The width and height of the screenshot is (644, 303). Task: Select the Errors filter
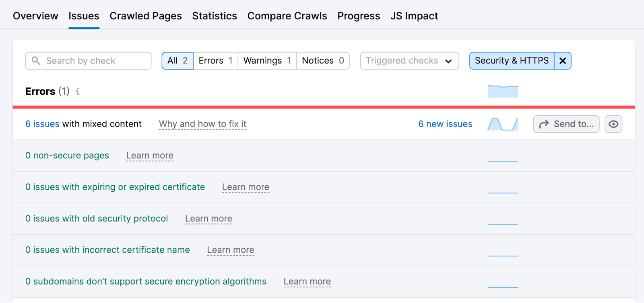pos(215,61)
